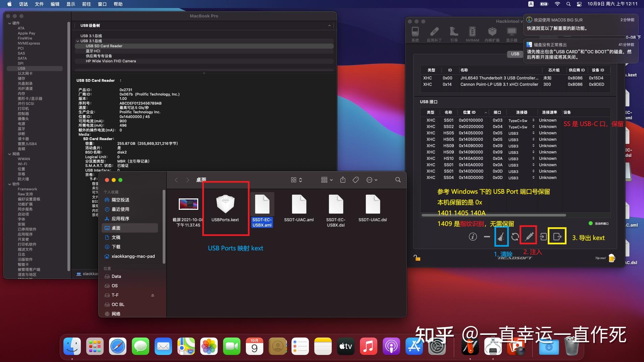Open Music from the Dock
This screenshot has height=362, width=644.
click(x=369, y=346)
